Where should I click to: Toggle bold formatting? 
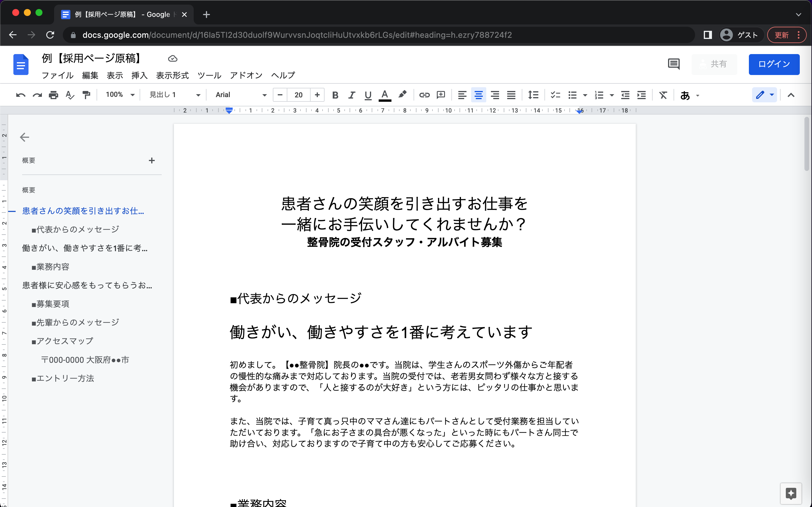(335, 95)
